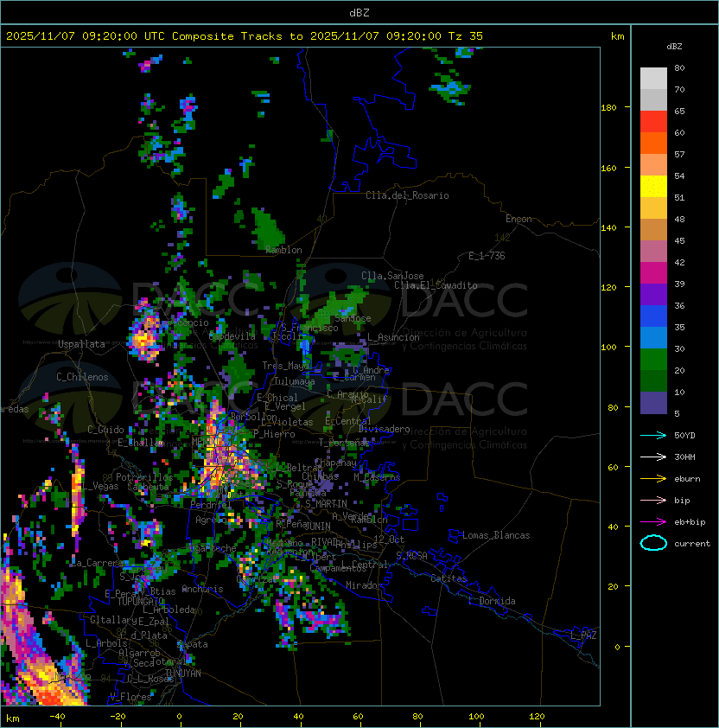719x728 pixels.
Task: Click the L_Asuncion map label
Action: pyautogui.click(x=393, y=337)
